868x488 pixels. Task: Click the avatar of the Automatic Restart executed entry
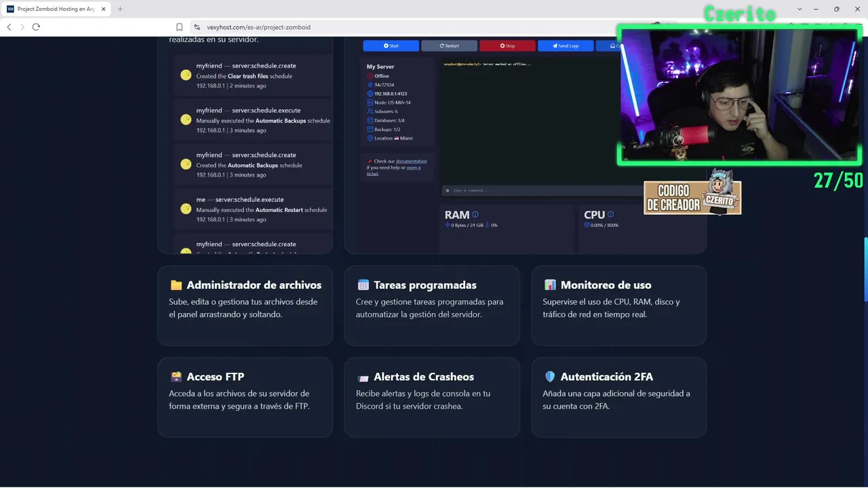(186, 209)
